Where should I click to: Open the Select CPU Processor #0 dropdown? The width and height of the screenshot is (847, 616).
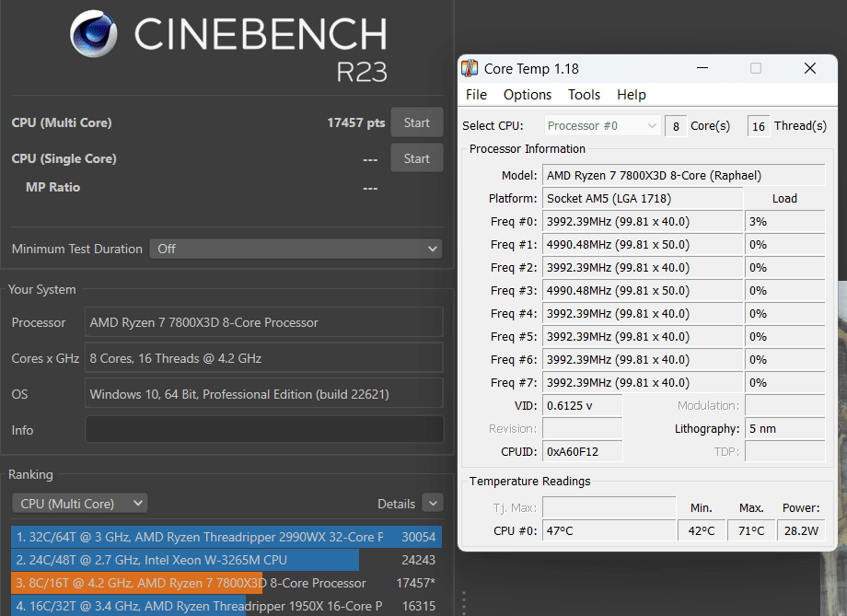603,126
